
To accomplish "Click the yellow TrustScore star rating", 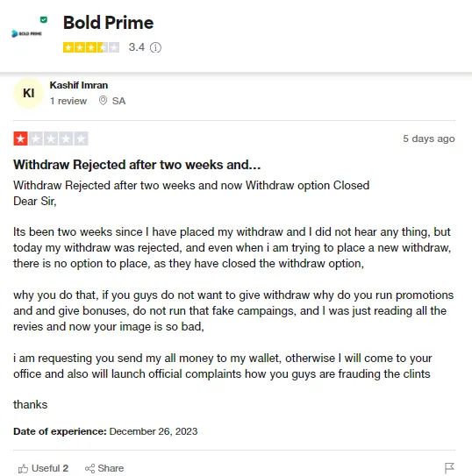I will point(91,47).
